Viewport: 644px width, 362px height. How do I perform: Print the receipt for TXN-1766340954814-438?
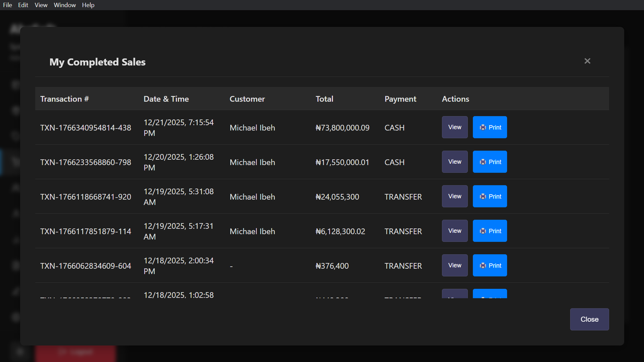[x=489, y=127]
